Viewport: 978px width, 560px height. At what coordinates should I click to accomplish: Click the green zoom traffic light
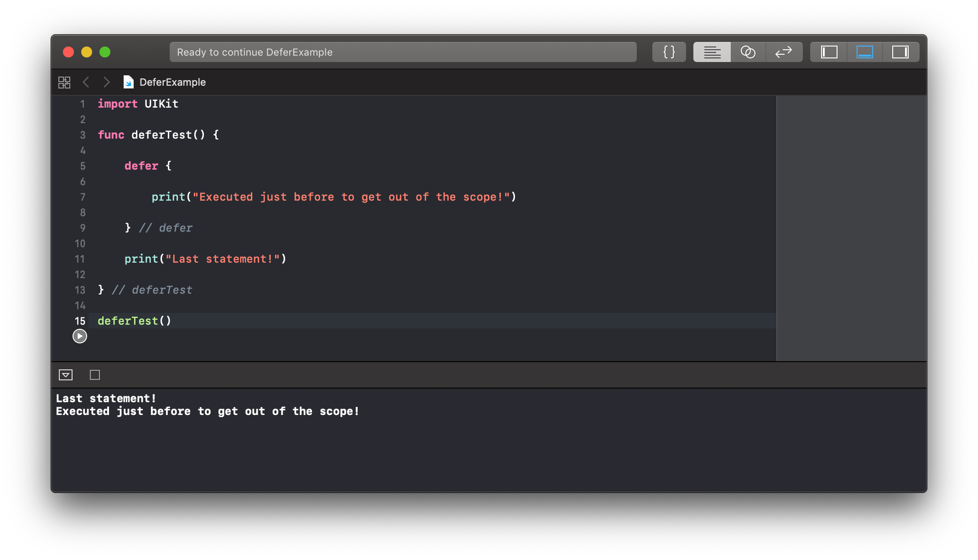coord(104,52)
